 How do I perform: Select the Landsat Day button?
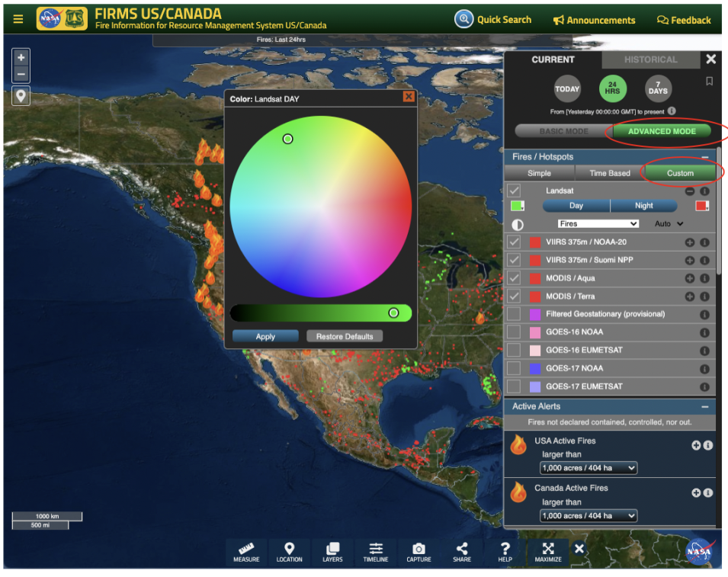click(x=576, y=205)
